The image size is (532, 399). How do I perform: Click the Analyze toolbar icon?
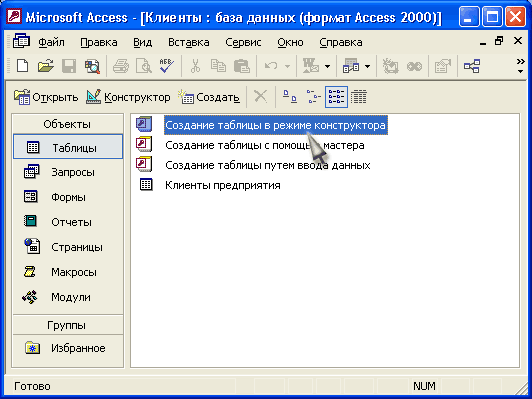click(x=351, y=65)
